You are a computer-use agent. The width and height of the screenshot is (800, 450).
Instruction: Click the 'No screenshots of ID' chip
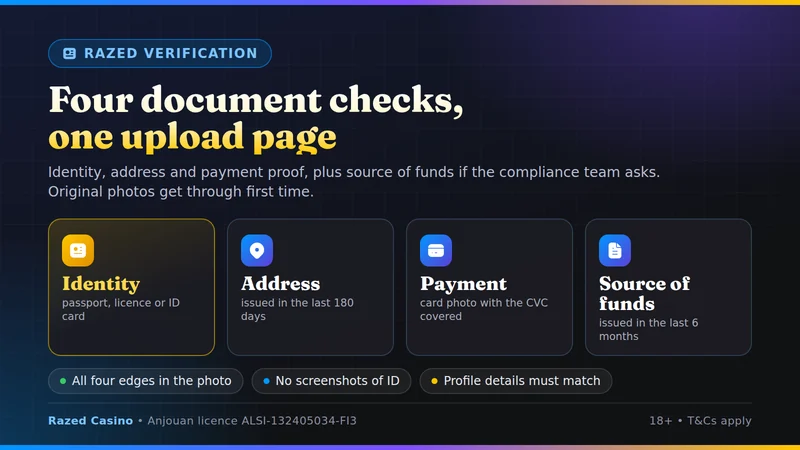pyautogui.click(x=331, y=381)
